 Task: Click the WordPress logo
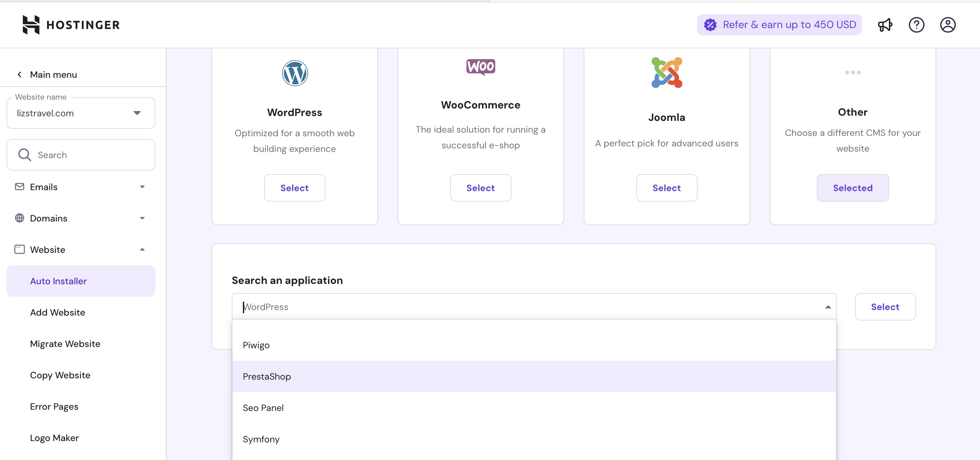[x=295, y=73]
